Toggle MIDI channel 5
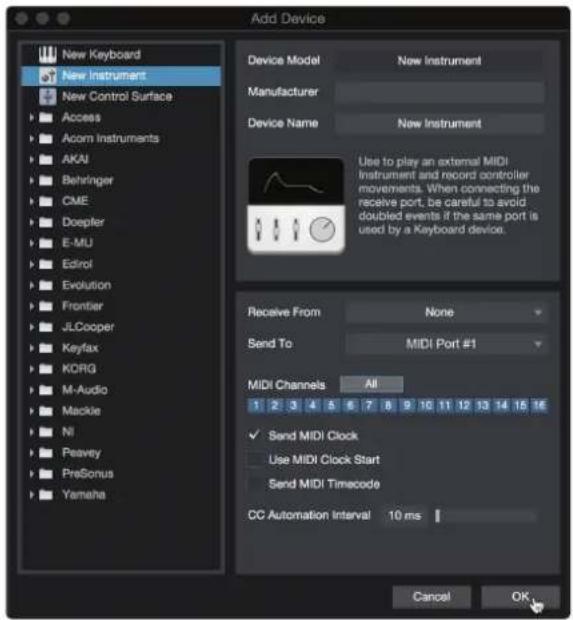This screenshot has width=573, height=620. point(331,405)
